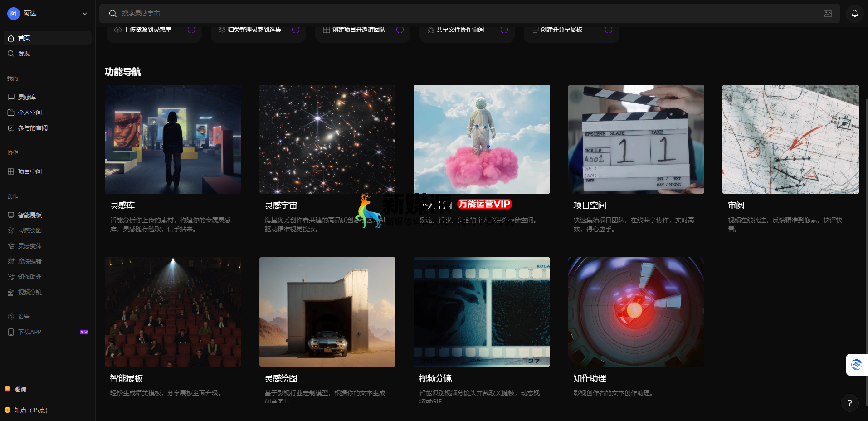Click the upload cloud icon on 上传资源到灵感库
The width and height of the screenshot is (868, 421).
click(x=118, y=30)
